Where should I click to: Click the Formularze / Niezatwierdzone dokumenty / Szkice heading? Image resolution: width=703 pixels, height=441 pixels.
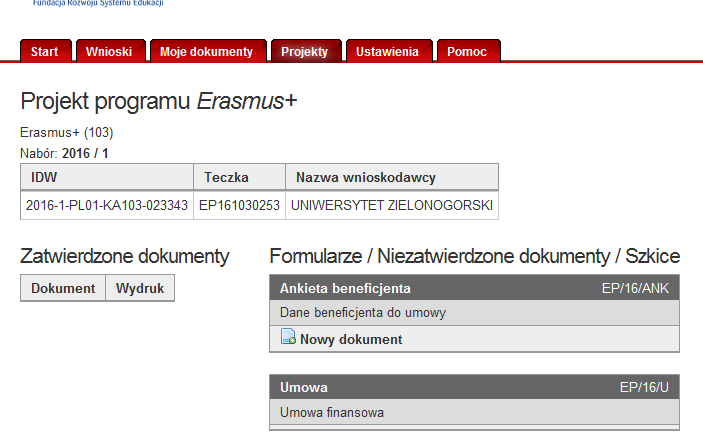(475, 257)
